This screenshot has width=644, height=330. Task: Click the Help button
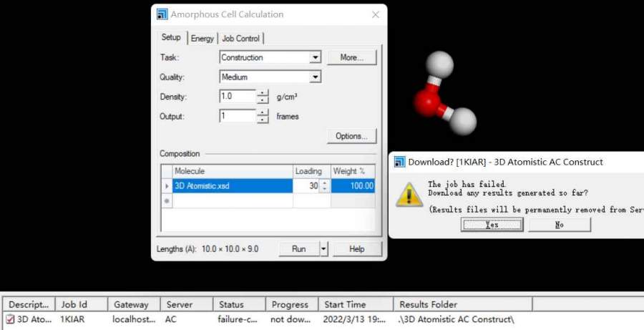[x=357, y=249]
